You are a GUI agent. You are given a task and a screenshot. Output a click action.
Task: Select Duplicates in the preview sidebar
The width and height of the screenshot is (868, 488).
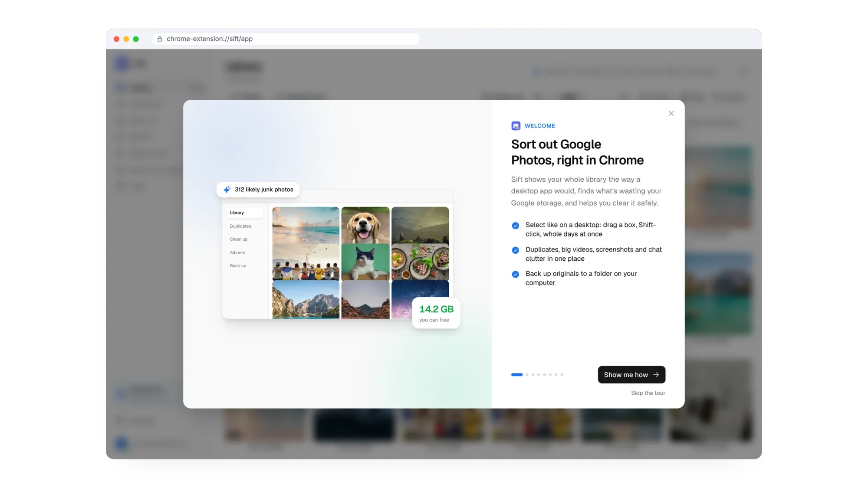point(240,226)
